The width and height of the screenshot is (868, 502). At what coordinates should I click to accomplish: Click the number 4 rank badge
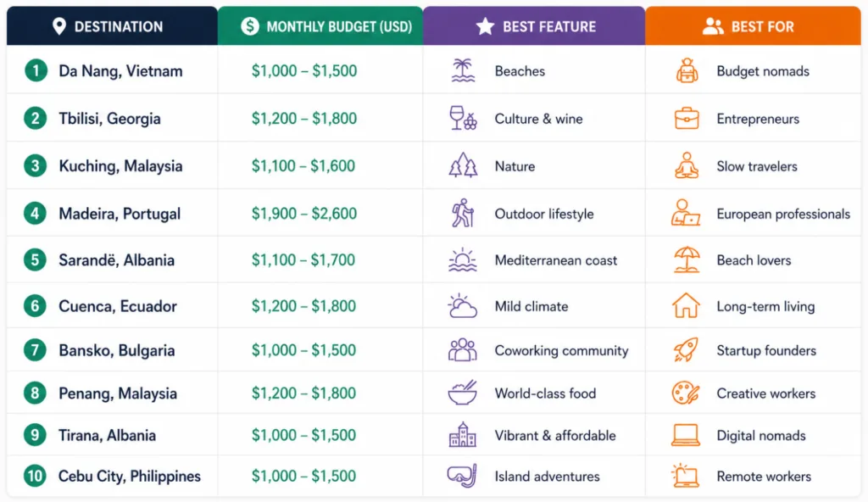[x=35, y=214]
